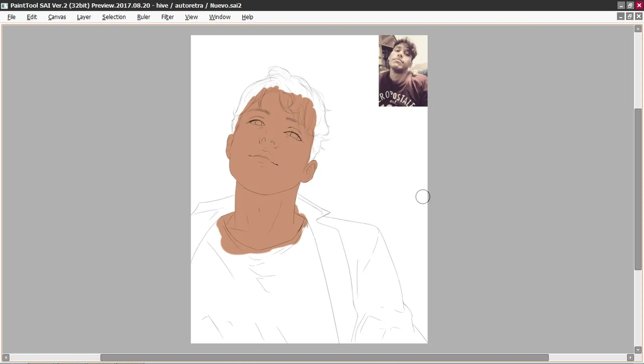The image size is (644, 364).
Task: Open the Ruler menu
Action: 143,17
